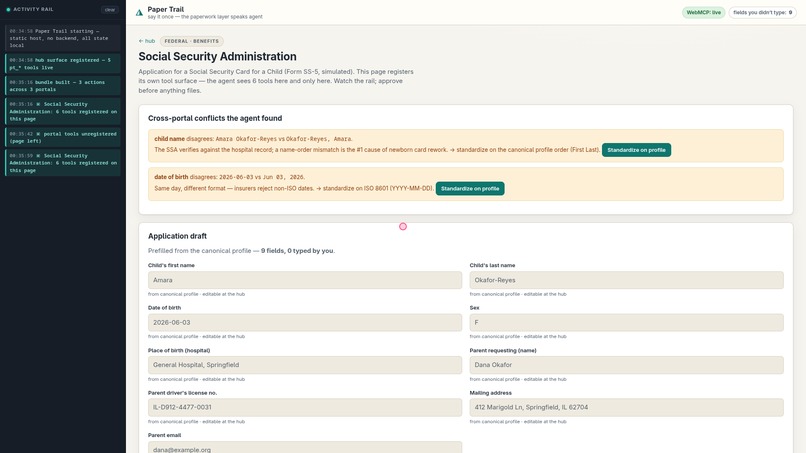Focus the Mailing address field
The image size is (806, 453).
tap(626, 407)
